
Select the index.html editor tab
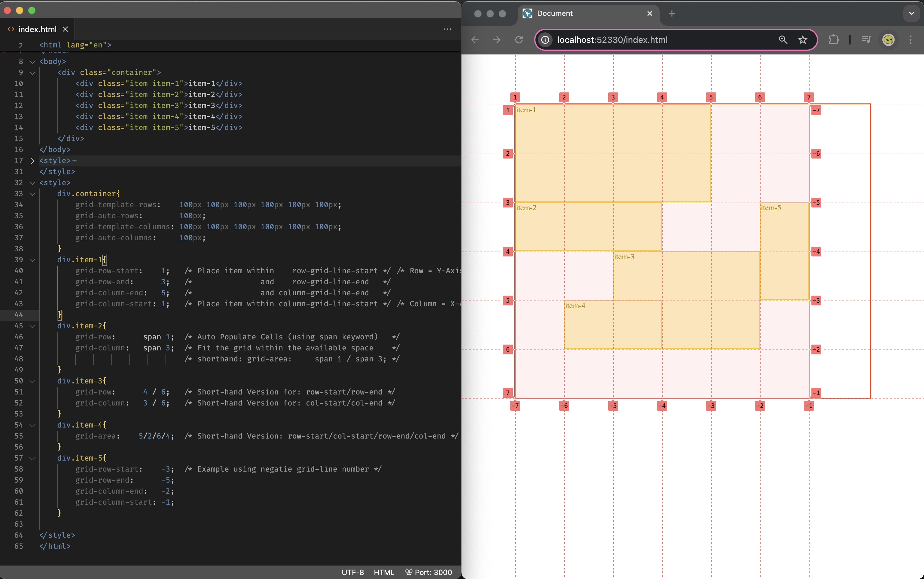point(37,29)
